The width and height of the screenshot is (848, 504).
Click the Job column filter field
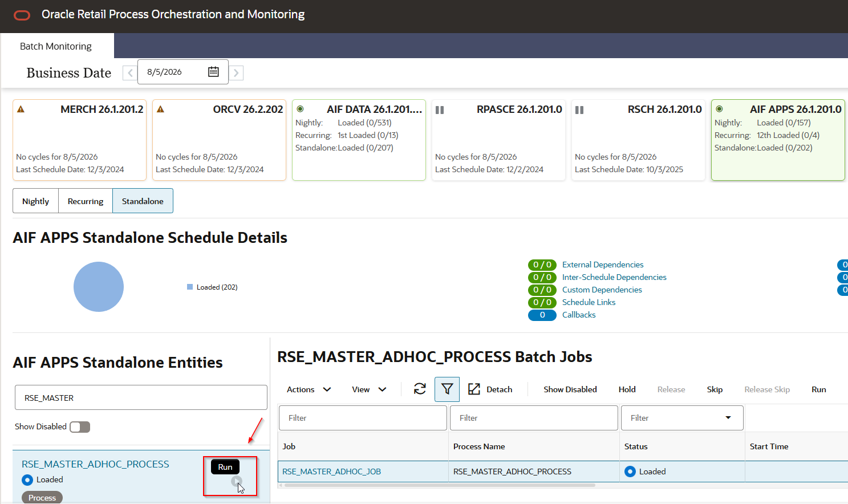point(363,418)
